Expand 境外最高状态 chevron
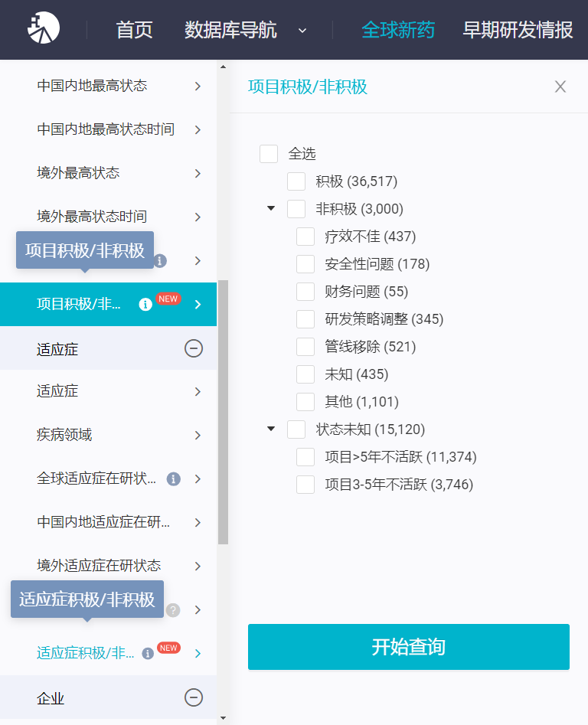Viewport: 588px width, 725px height. tap(198, 173)
